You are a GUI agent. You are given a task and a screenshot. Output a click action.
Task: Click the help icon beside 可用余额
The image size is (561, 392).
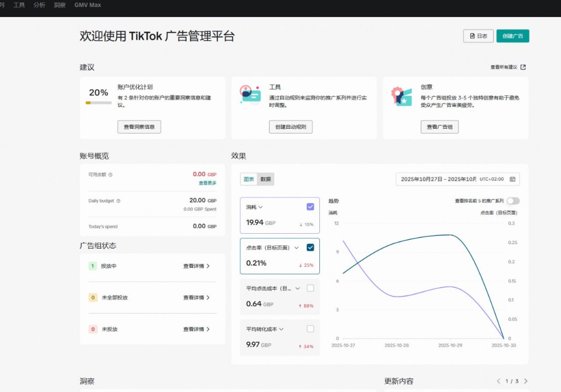110,175
